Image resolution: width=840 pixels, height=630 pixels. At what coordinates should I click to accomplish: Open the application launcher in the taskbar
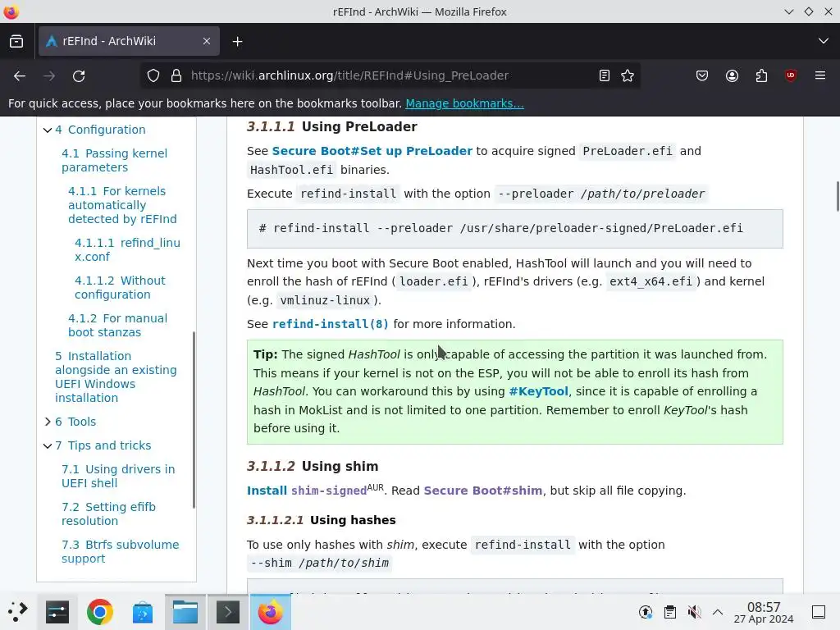[18, 612]
